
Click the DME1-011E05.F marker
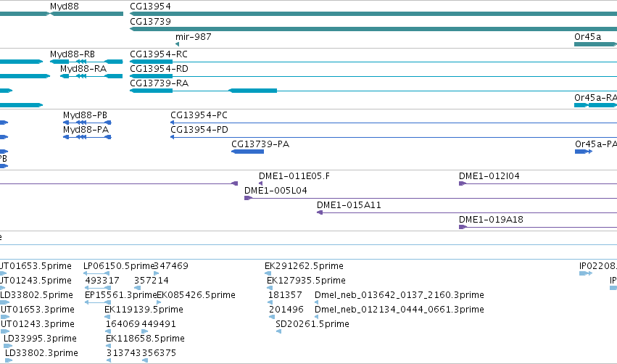[260, 183]
